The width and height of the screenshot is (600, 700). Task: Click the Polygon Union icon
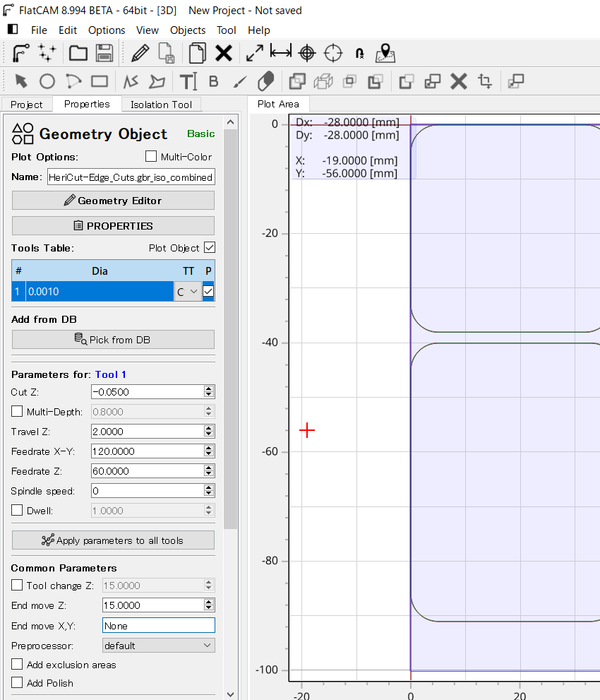coord(297,81)
